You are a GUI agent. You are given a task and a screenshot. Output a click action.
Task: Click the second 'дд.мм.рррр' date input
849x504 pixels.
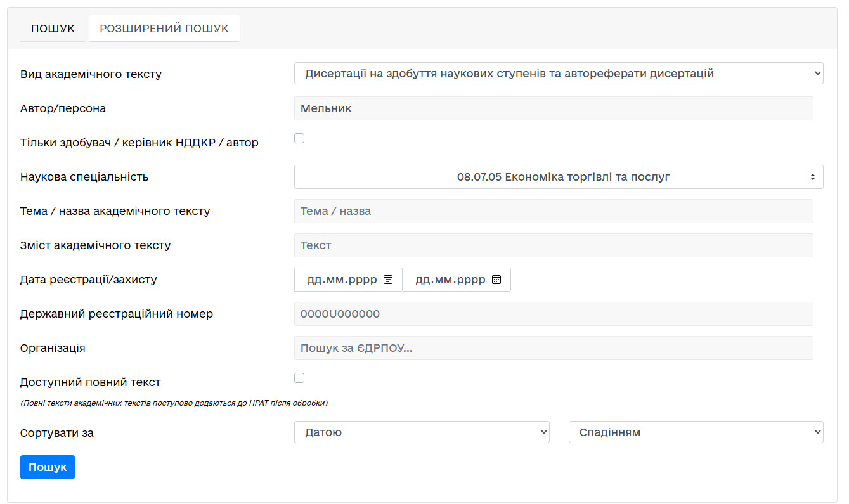tap(450, 280)
